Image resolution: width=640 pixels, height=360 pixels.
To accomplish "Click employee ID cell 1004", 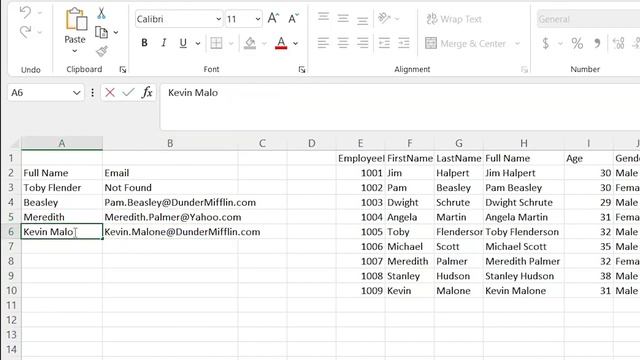I will click(360, 217).
